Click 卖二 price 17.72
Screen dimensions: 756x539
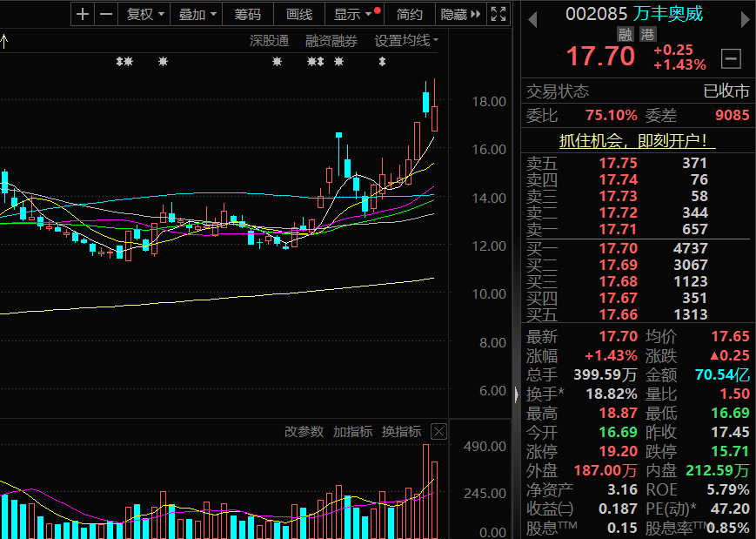click(x=618, y=212)
